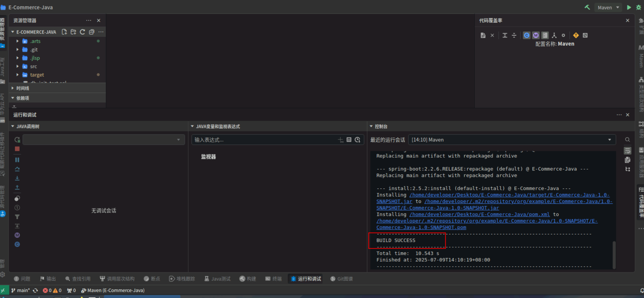Screen dimensions: 644x298
Task: Open the pom.xml path link in console
Action: (479, 214)
